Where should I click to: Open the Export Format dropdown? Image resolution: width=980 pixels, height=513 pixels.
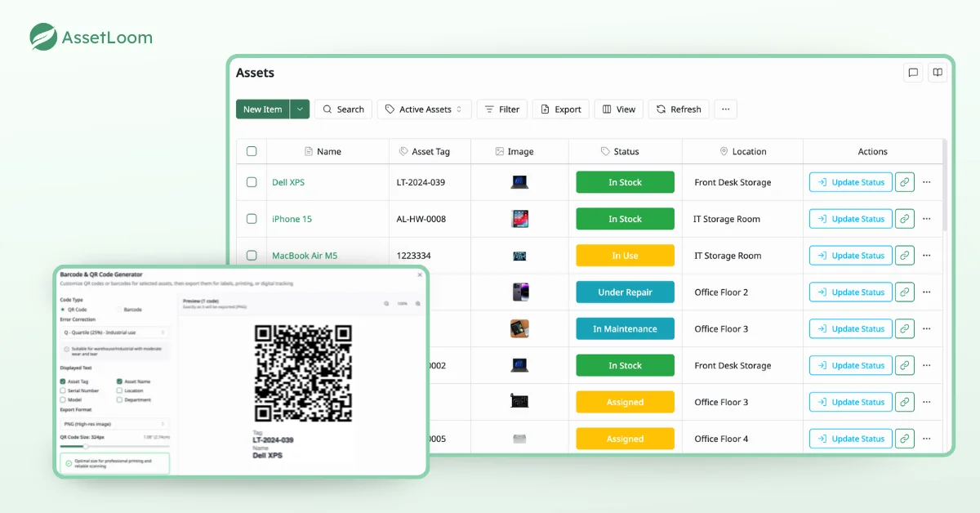click(x=115, y=424)
